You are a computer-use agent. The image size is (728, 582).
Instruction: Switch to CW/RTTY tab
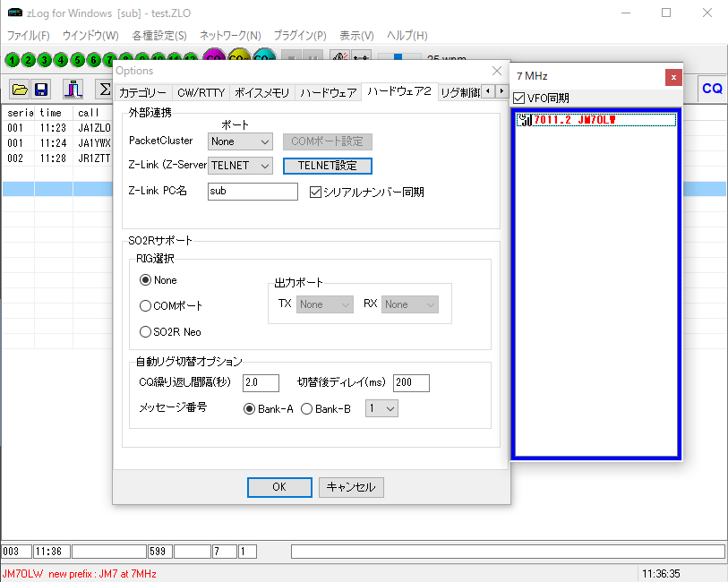click(x=201, y=92)
